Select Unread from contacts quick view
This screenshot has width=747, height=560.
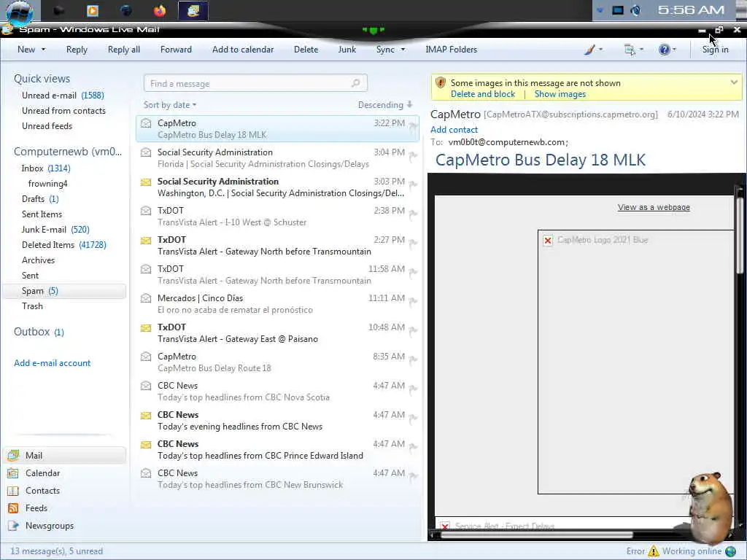(63, 111)
